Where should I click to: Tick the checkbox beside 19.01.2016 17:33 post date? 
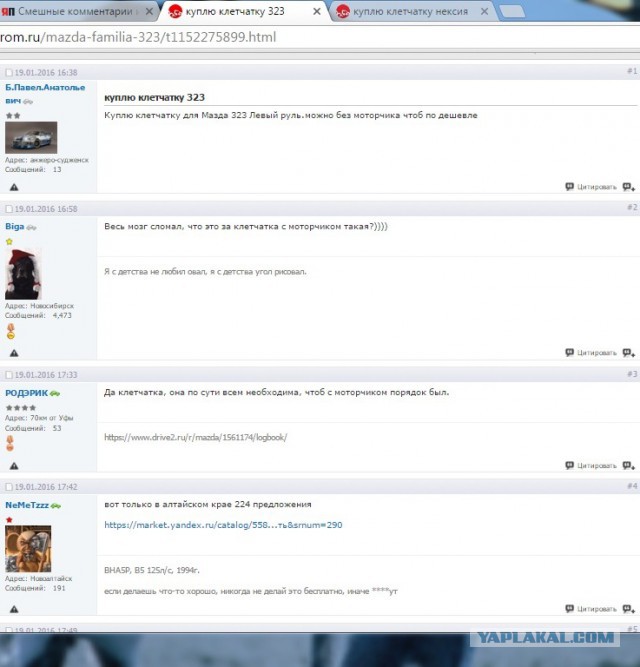coord(9,375)
